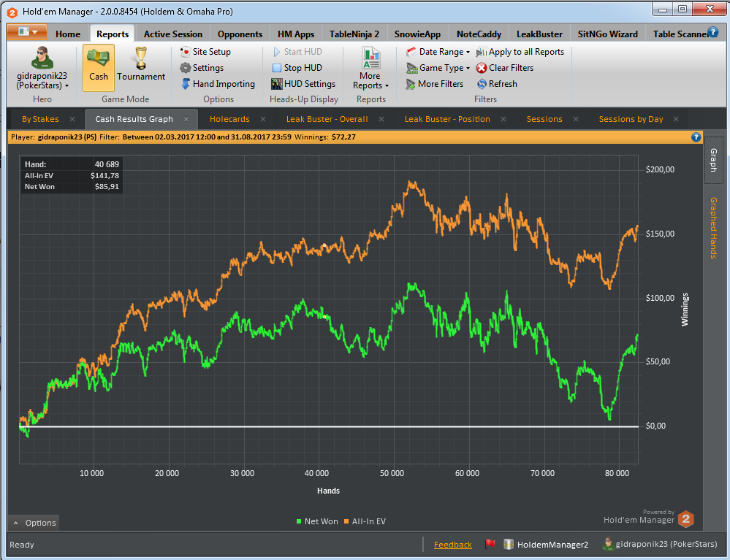Close the Sessions tab
The width and height of the screenshot is (730, 560).
[x=576, y=119]
